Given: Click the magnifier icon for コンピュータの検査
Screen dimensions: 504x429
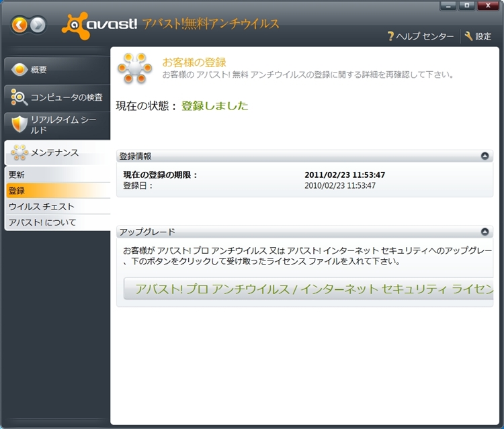Looking at the screenshot, I should point(19,97).
